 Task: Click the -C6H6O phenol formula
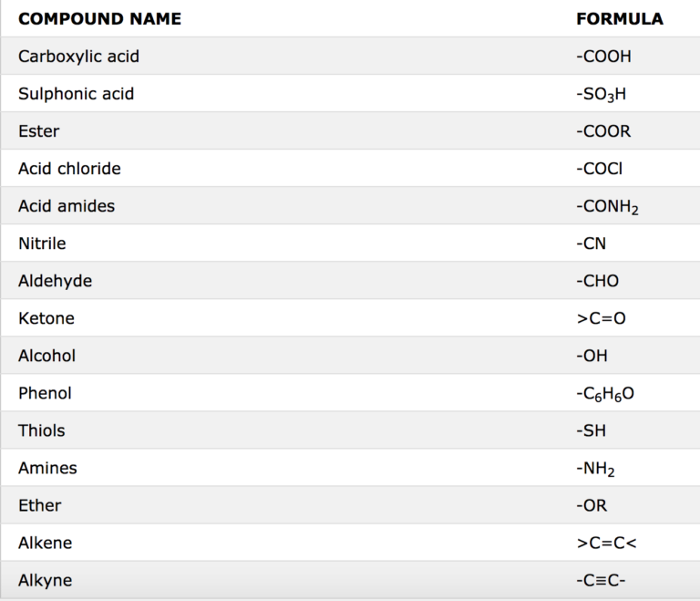point(605,394)
